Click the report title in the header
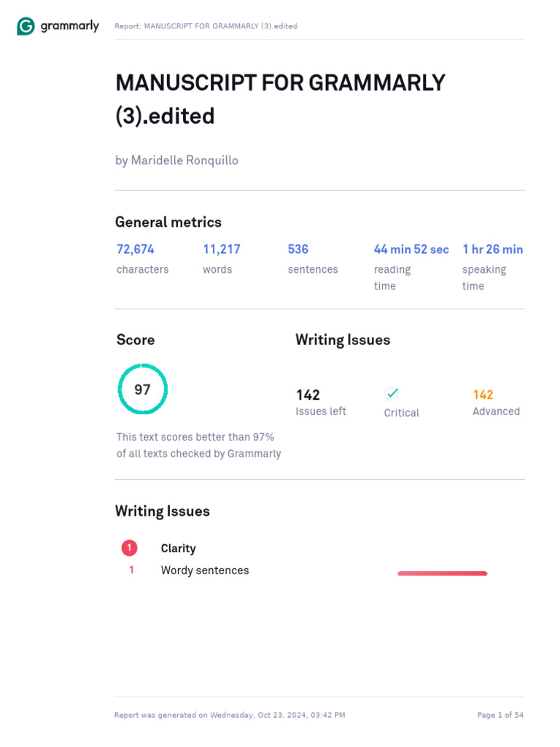The image size is (560, 747). tap(206, 26)
